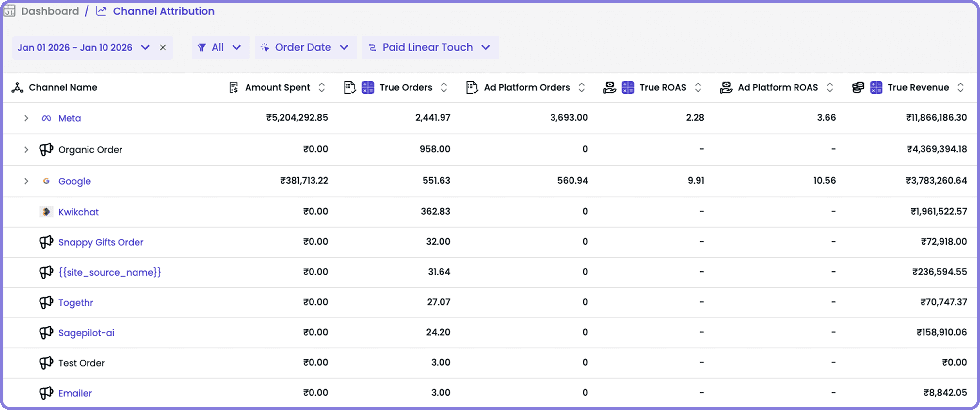Screen dimensions: 980x410
Task: Open the Paid Linear Touch dropdown
Action: coord(430,48)
